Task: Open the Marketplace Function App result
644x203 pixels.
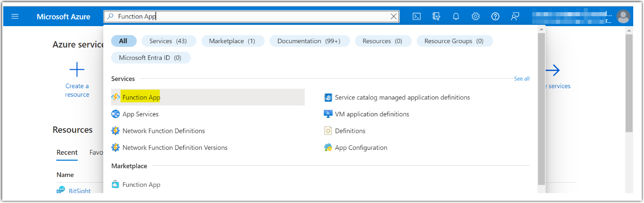Action: 141,185
